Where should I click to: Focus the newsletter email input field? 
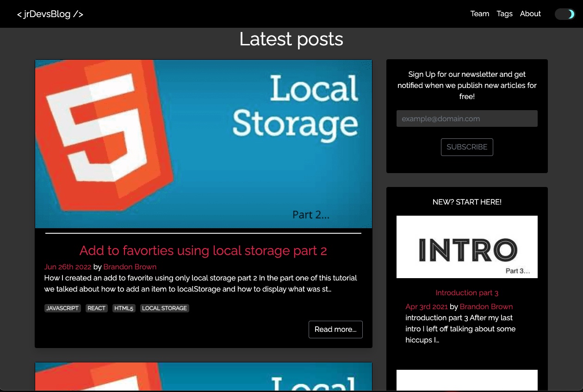pyautogui.click(x=467, y=118)
